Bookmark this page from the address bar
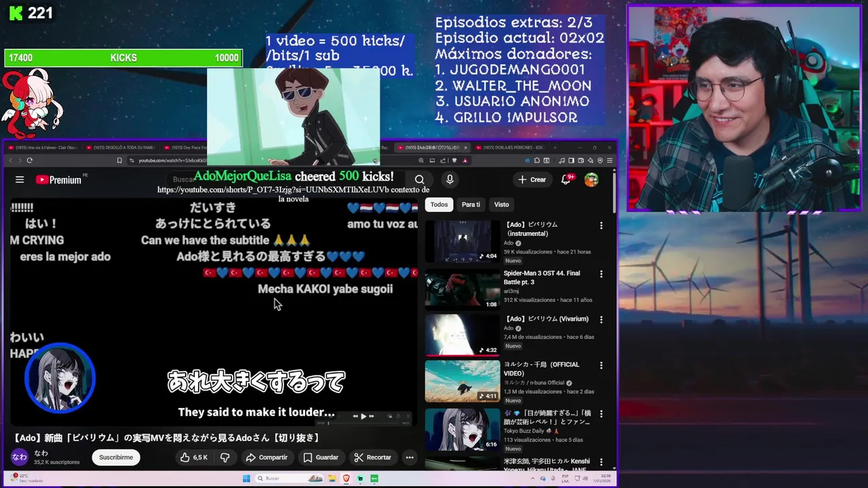 119,161
